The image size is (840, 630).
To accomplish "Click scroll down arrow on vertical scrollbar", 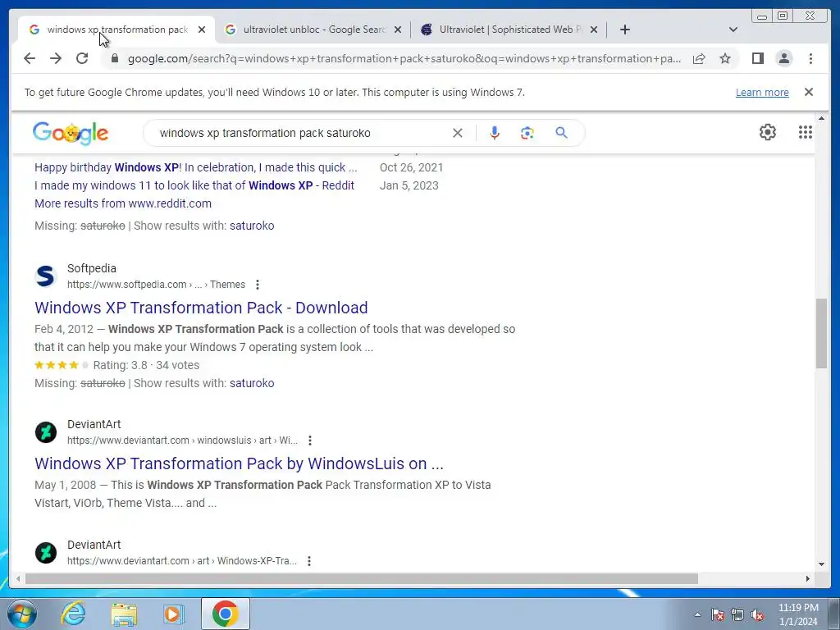I will pos(822,564).
